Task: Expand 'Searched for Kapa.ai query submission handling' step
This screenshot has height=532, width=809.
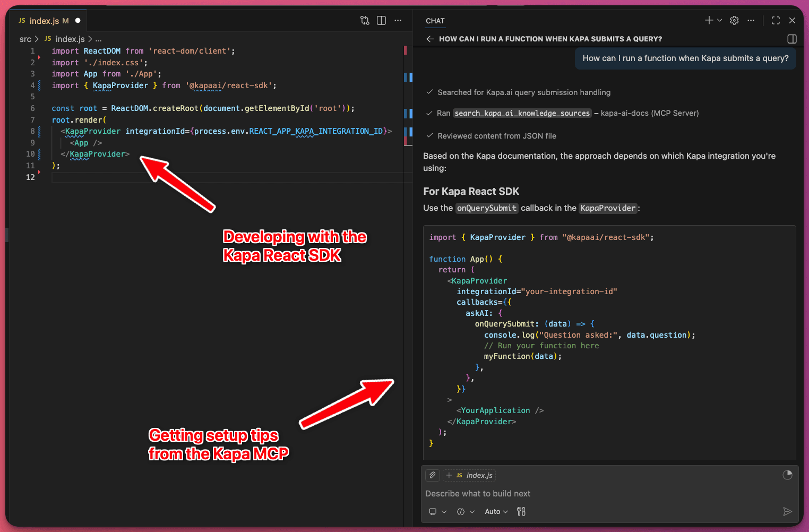Action: tap(519, 92)
